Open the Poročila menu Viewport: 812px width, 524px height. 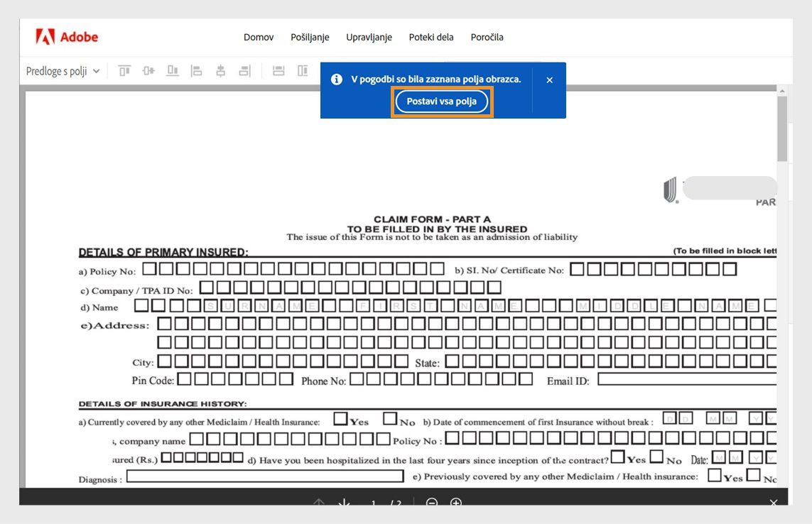(x=487, y=38)
